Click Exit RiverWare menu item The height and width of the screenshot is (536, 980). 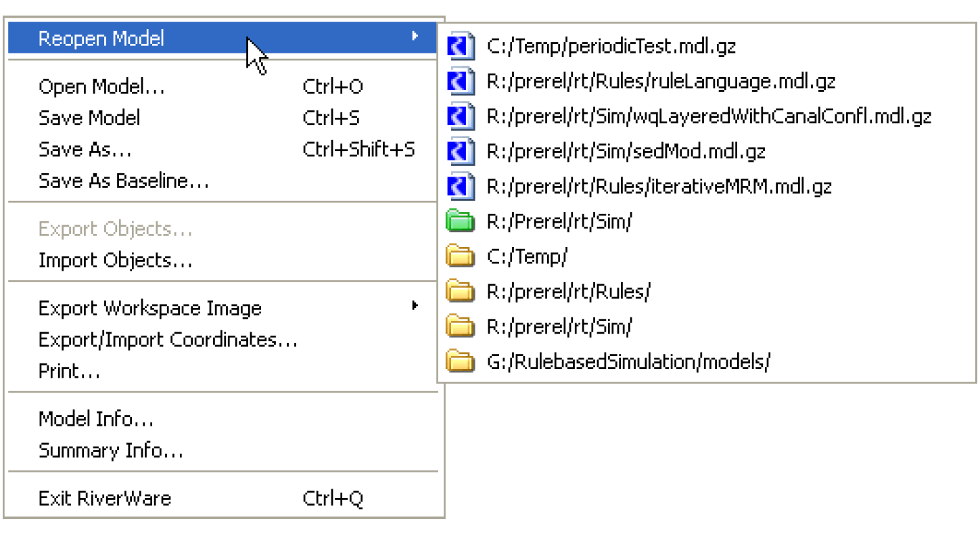(105, 499)
